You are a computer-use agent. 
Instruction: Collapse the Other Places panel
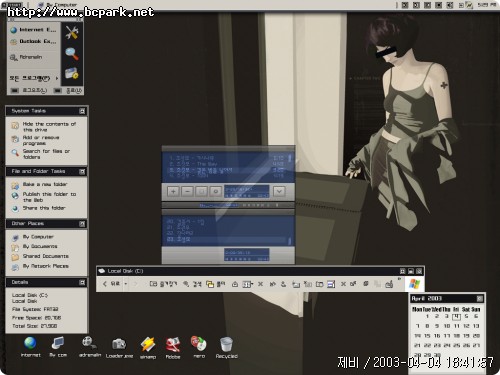click(x=82, y=224)
